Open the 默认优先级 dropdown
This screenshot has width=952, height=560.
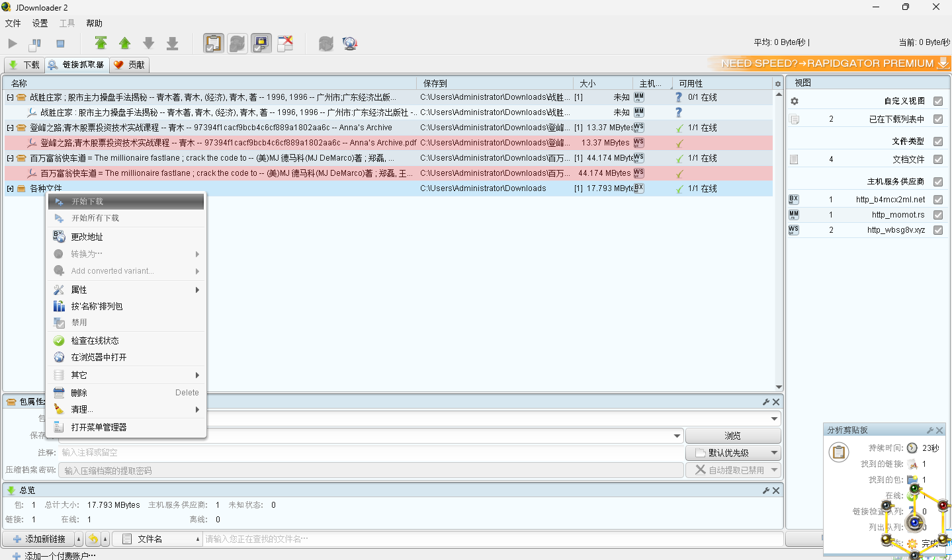click(733, 452)
